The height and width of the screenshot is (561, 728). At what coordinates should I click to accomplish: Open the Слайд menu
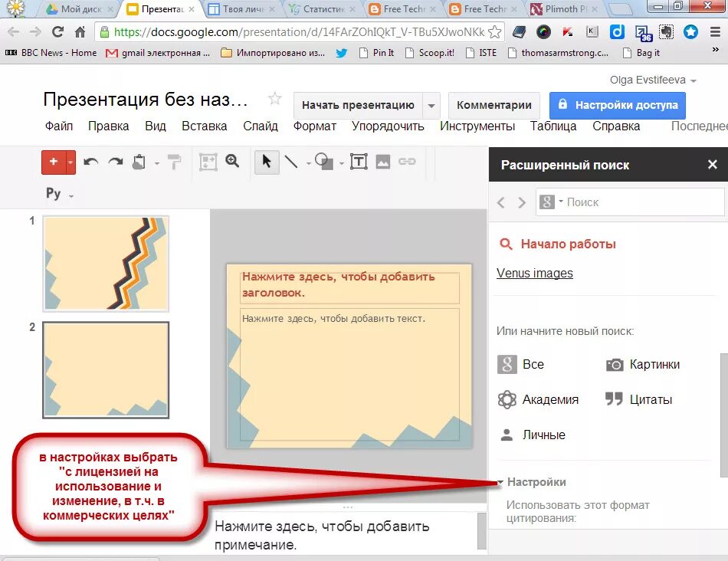(x=261, y=126)
